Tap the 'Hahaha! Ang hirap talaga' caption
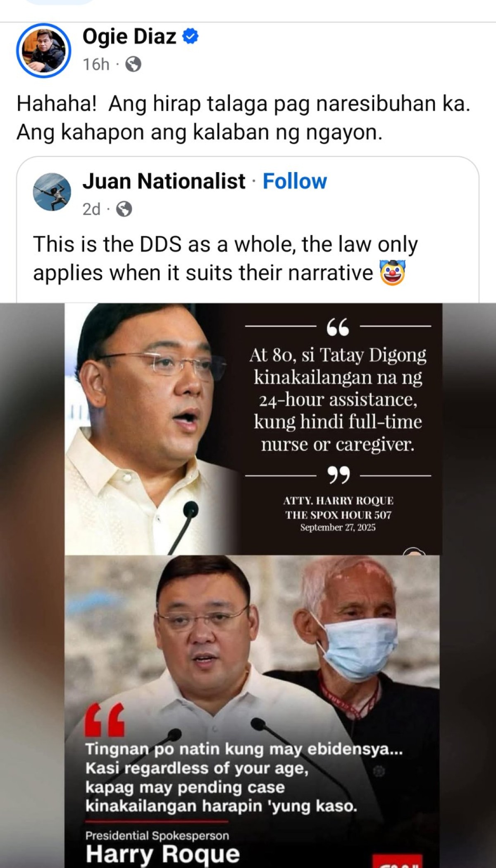The image size is (496, 868). (x=243, y=118)
